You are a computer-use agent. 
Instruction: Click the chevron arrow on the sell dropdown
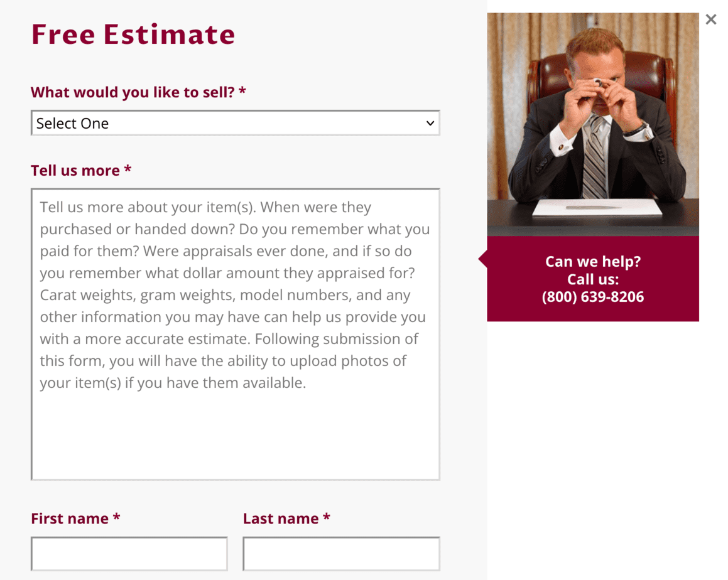coord(430,124)
